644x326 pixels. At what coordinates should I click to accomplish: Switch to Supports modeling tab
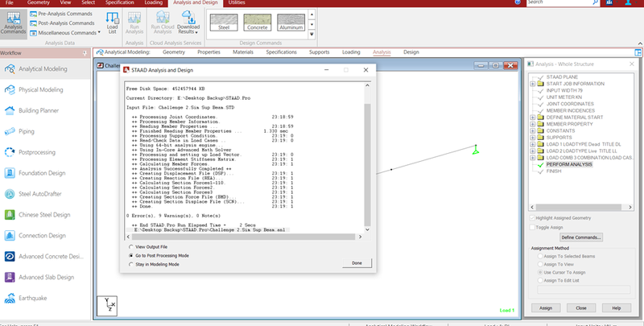(x=319, y=52)
